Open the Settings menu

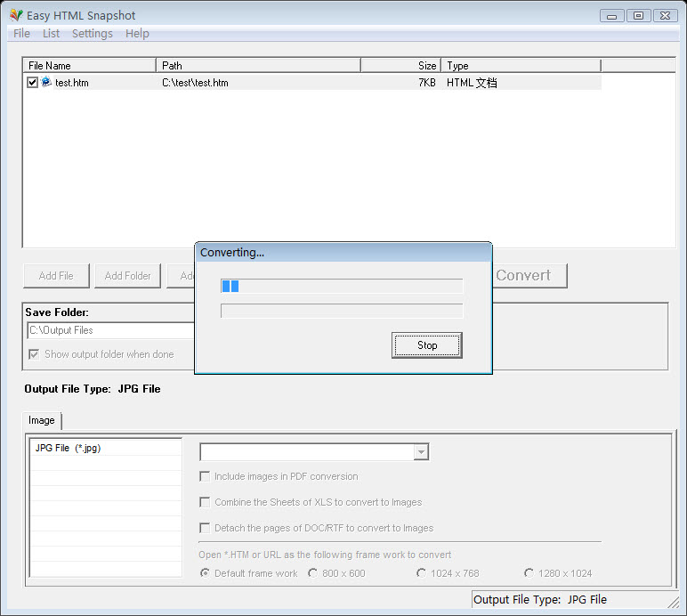tap(92, 33)
